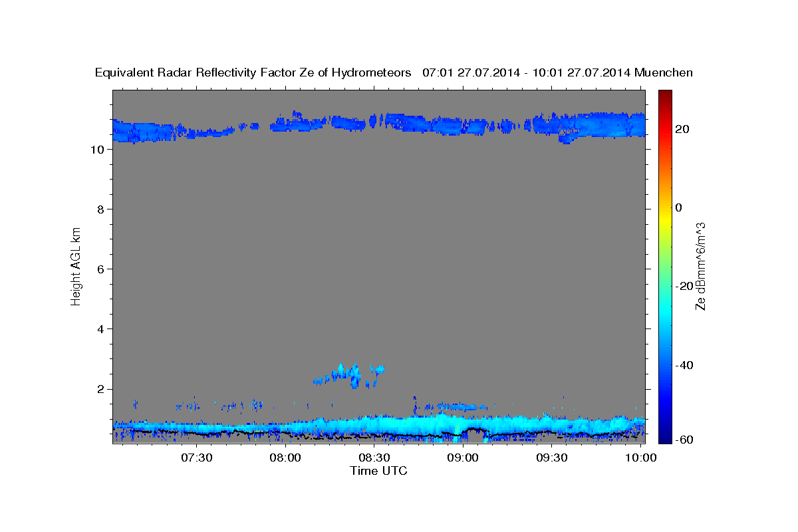Click the 08:00 time tick label
This screenshot has width=798, height=532.
click(286, 458)
